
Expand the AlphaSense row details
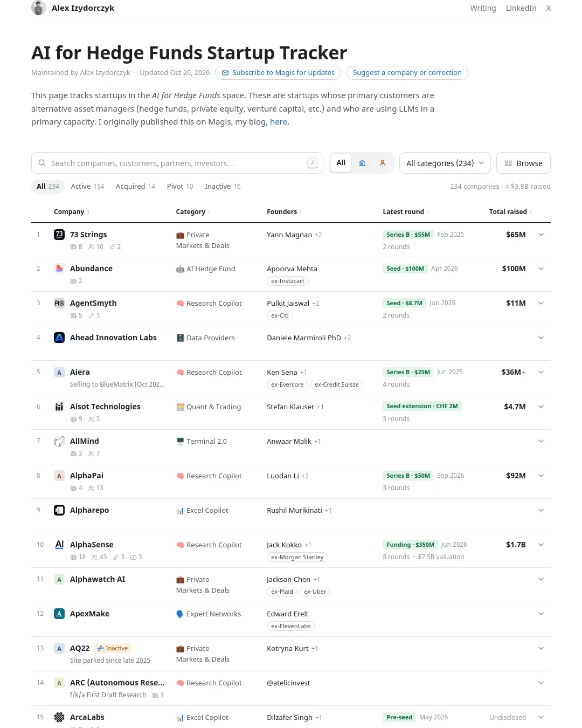pos(541,545)
